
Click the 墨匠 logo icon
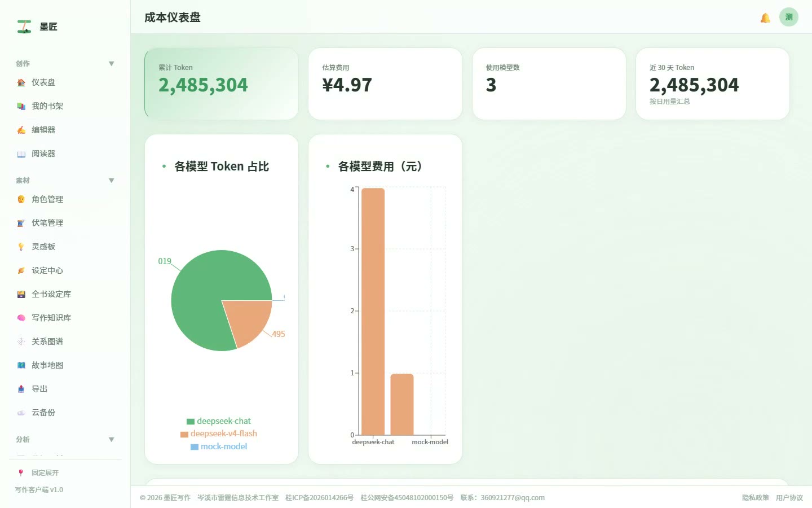pos(24,27)
